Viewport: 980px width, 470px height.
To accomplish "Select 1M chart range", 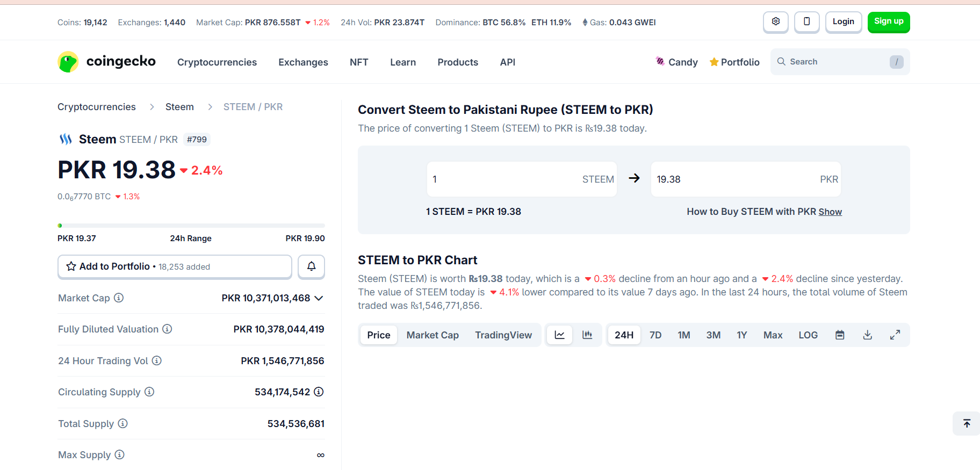I will pos(683,335).
